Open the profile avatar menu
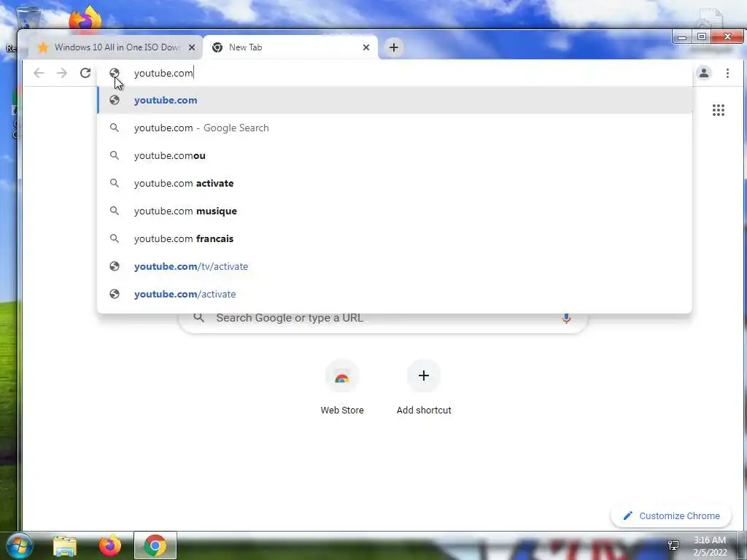747x560 pixels. (704, 73)
